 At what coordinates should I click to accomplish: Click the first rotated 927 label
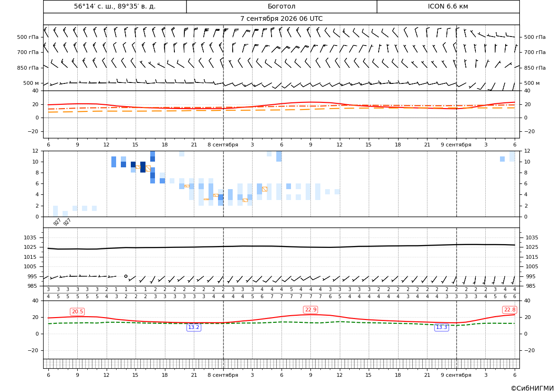point(57,222)
